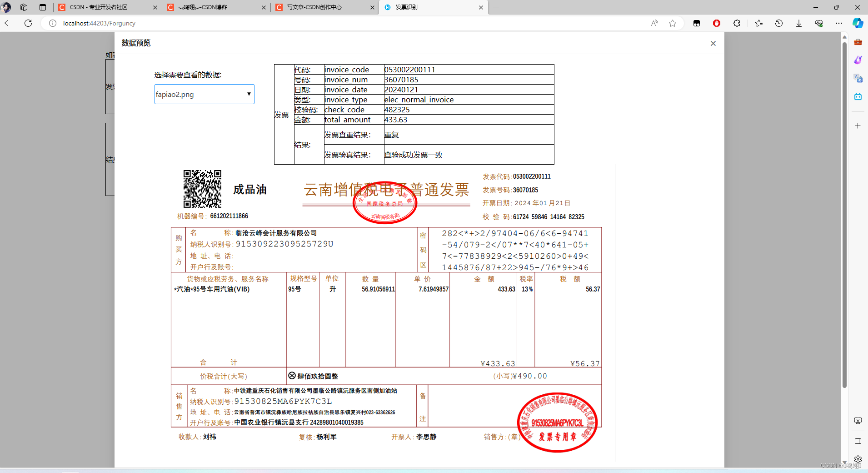Viewport: 868px width, 473px height.
Task: Open the sidebar toolbox icon
Action: (858, 42)
